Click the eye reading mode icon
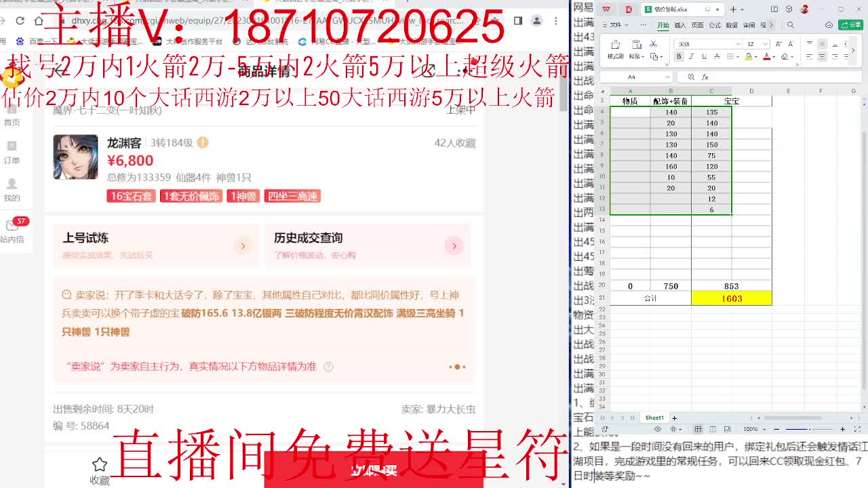868x488 pixels. click(658, 429)
